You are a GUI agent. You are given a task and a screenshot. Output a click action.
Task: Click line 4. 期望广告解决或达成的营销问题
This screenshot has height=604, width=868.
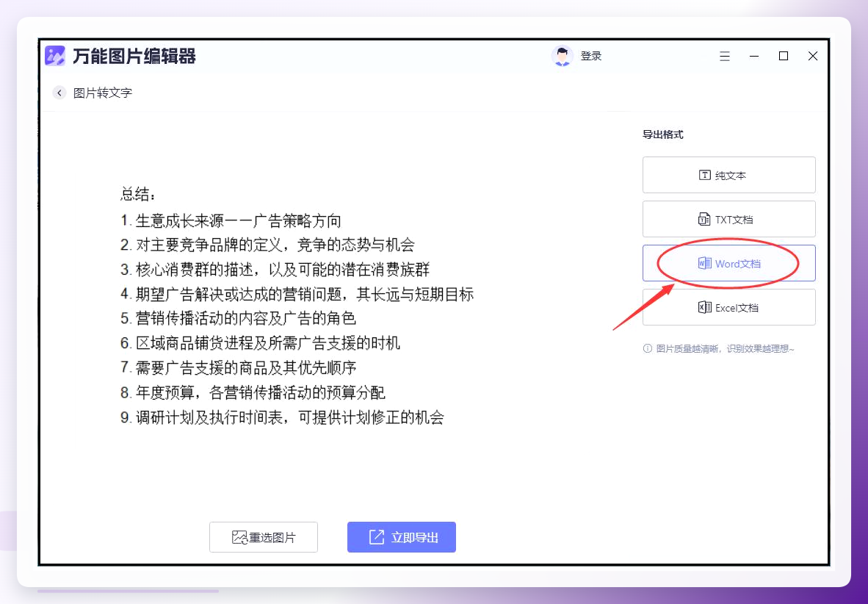297,294
